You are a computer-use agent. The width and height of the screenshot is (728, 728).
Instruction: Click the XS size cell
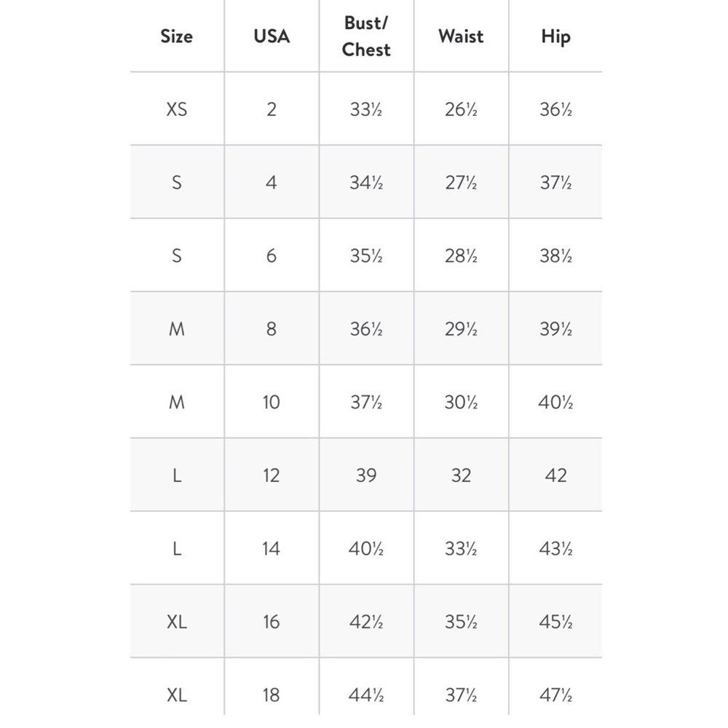(x=177, y=110)
